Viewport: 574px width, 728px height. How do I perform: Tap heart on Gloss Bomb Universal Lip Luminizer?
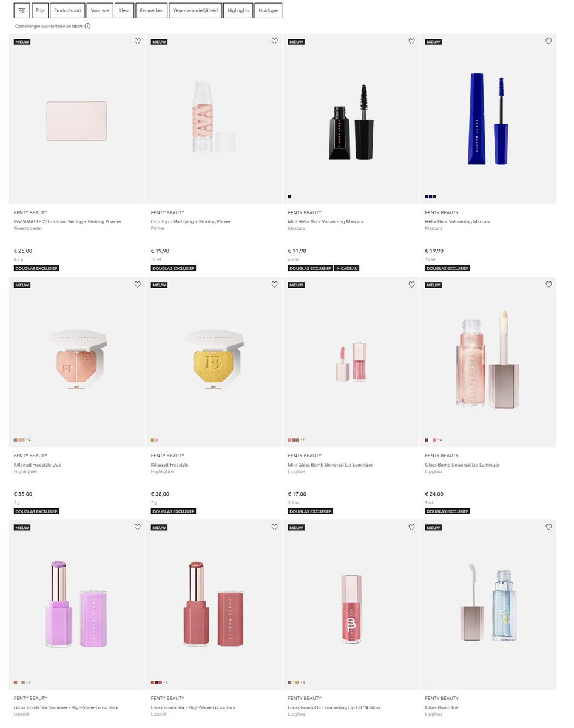point(549,285)
